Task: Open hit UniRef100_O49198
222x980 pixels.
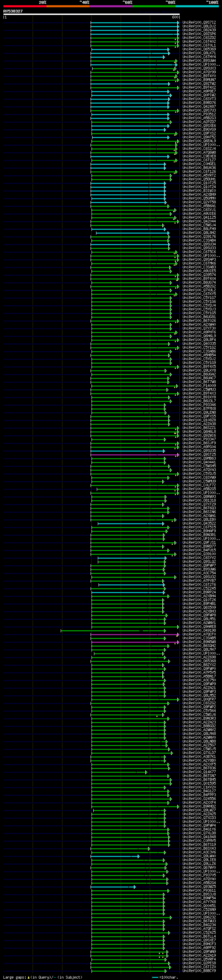Action: (199, 631)
